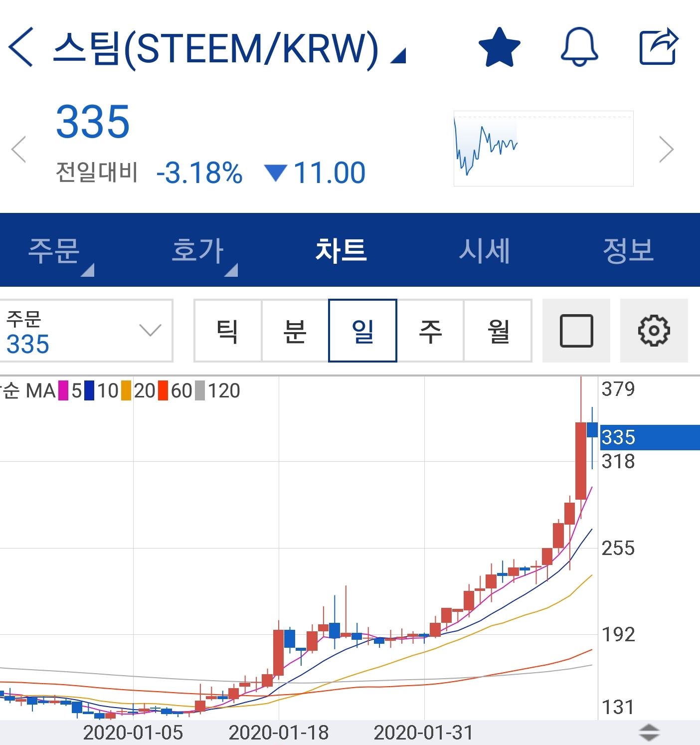The image size is (700, 745).
Task: Tap the share icon
Action: pyautogui.click(x=659, y=47)
